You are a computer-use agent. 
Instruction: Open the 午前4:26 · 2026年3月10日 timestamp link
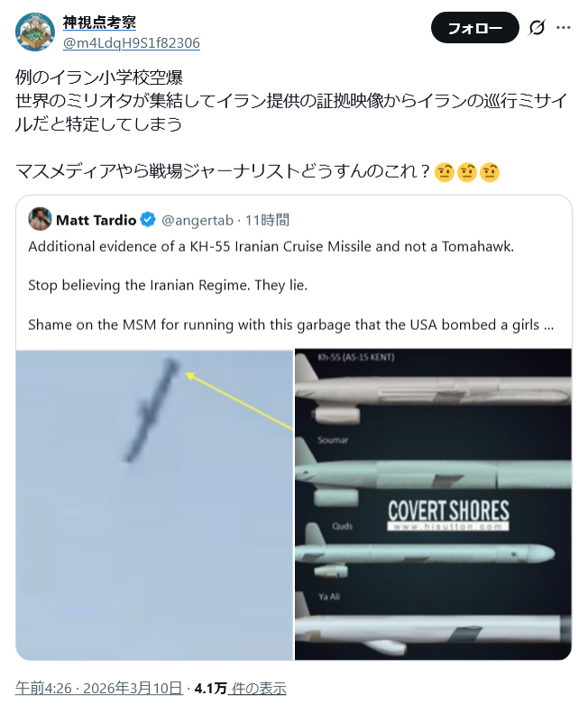click(x=99, y=688)
